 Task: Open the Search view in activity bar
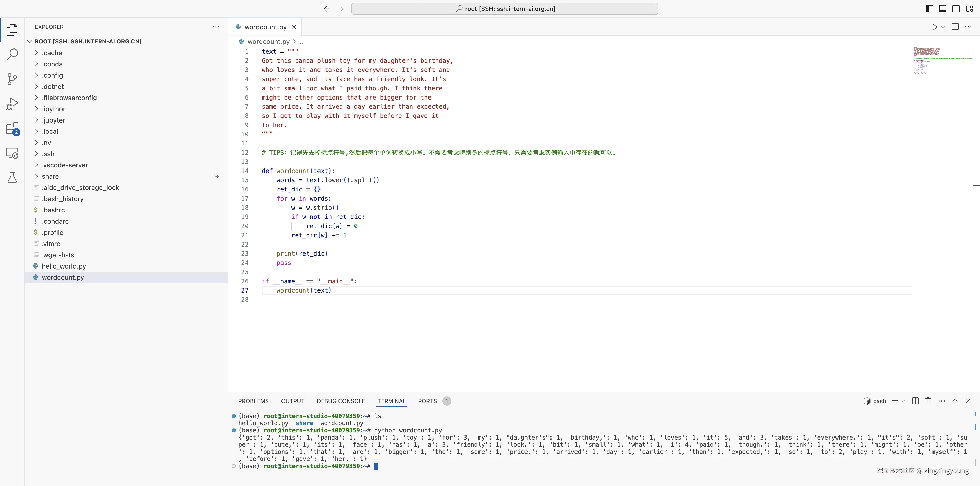pyautogui.click(x=12, y=54)
